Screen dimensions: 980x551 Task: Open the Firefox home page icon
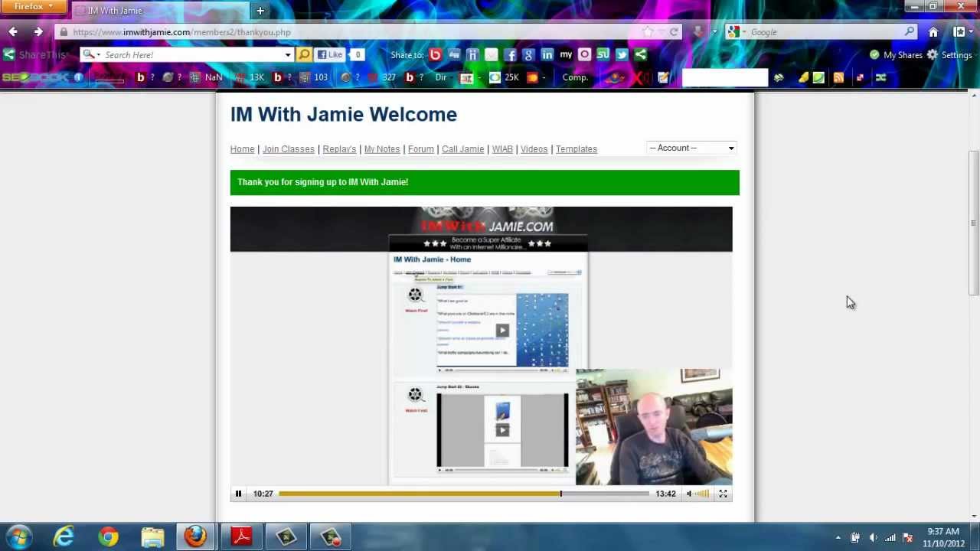933,32
